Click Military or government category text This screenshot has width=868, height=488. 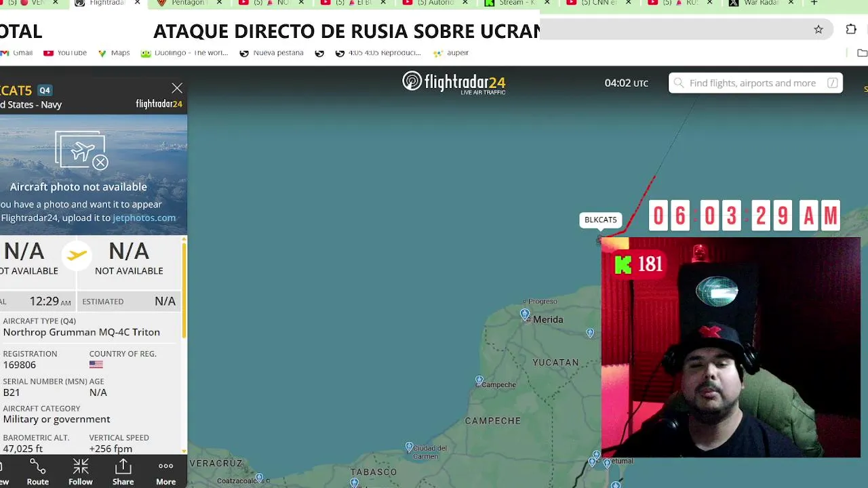56,419
